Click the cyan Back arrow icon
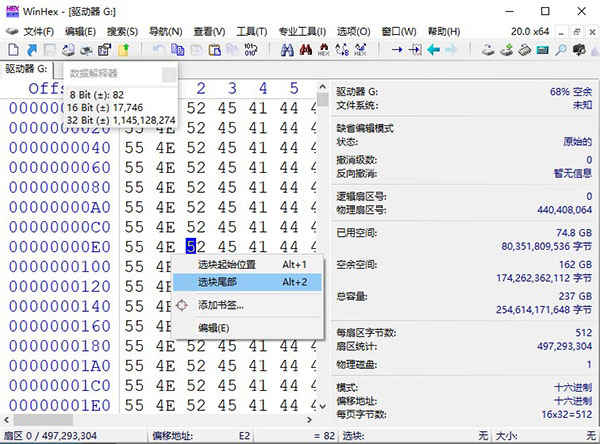 click(x=434, y=50)
